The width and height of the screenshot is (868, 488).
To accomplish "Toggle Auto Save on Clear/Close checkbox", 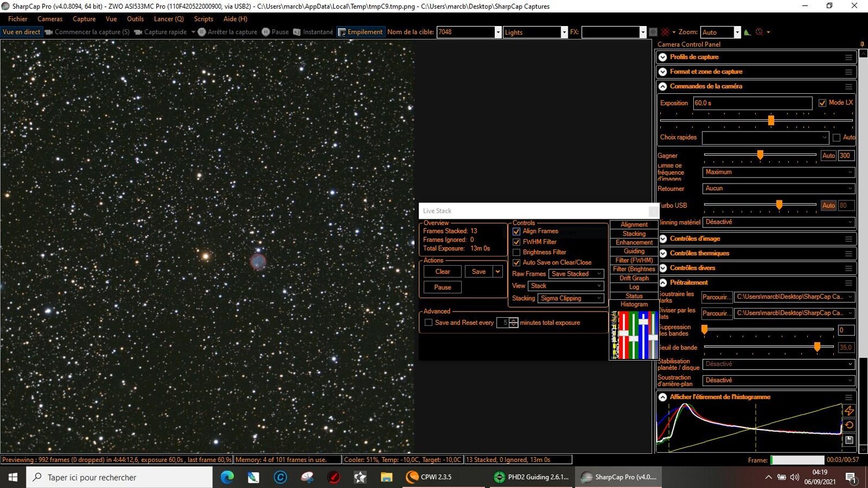I will [517, 263].
